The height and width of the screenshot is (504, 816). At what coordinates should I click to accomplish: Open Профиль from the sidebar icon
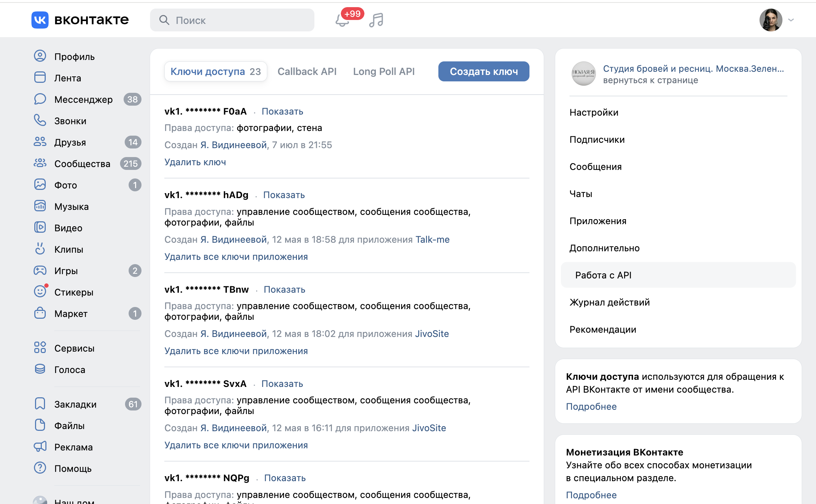point(40,56)
